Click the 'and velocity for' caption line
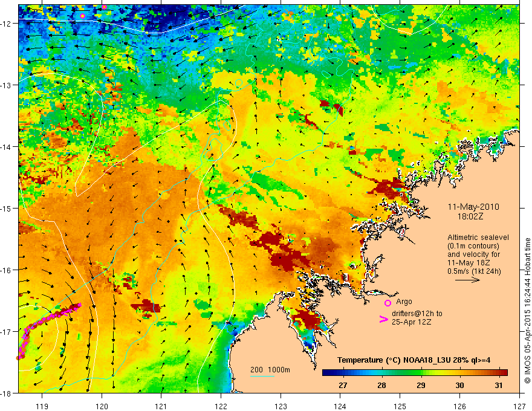Screen dimensions: 532x411 pyautogui.click(x=473, y=254)
